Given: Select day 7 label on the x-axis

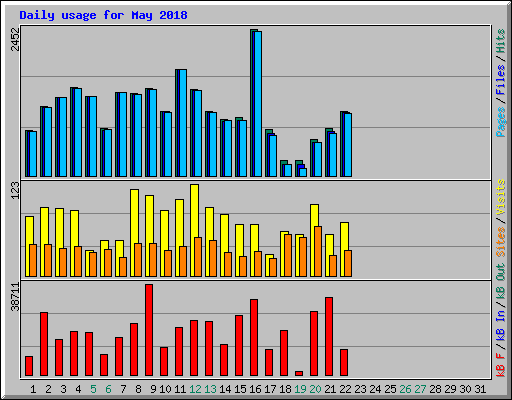Looking at the screenshot, I should (x=123, y=389).
